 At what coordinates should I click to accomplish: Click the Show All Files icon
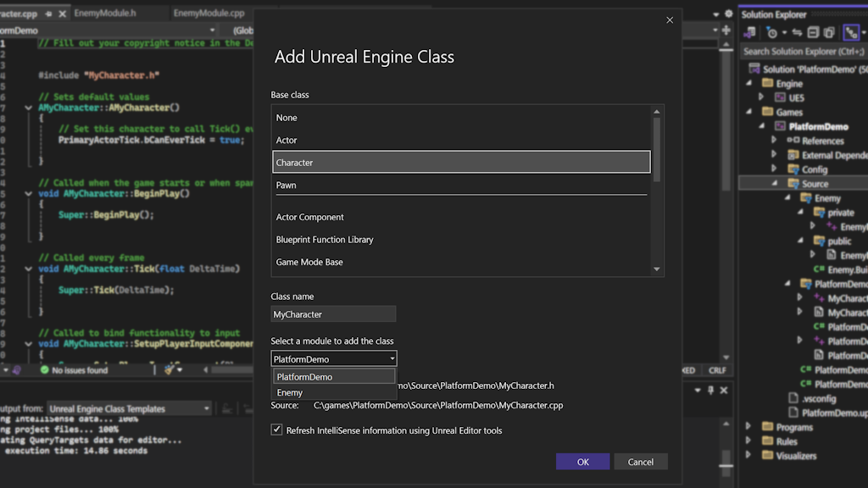829,33
